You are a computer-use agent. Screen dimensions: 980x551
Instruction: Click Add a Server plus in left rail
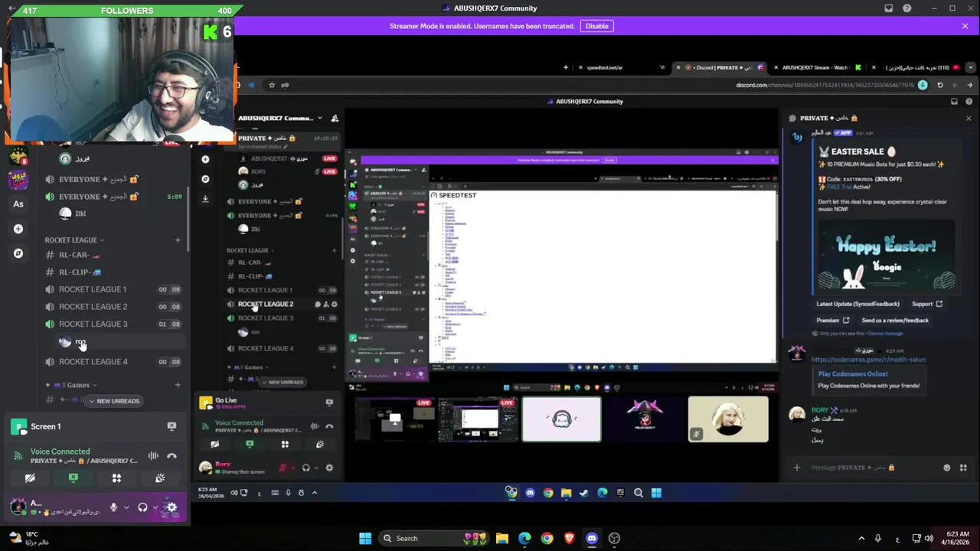point(18,229)
